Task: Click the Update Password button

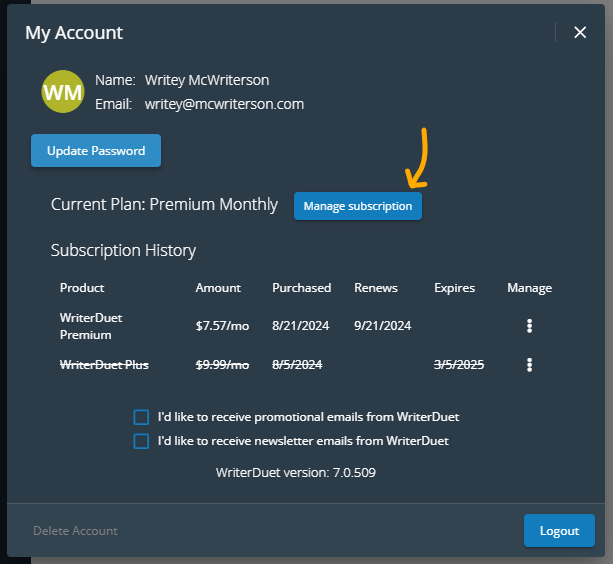Action: pyautogui.click(x=96, y=151)
